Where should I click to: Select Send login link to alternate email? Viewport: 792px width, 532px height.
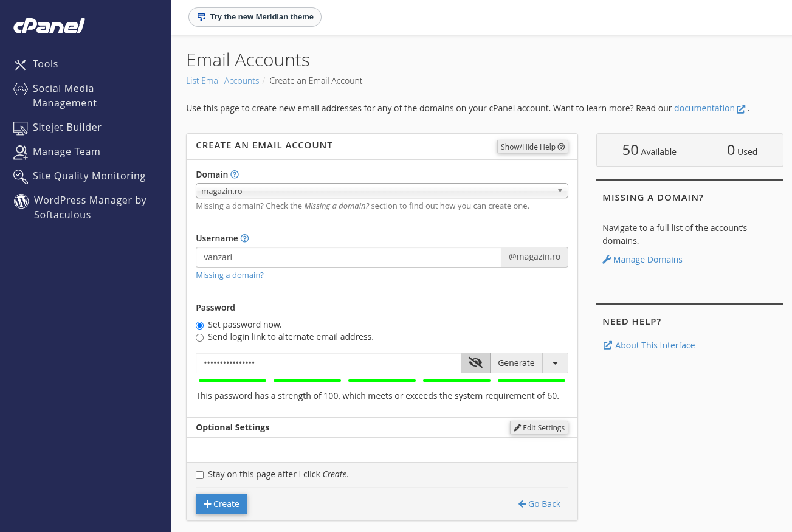point(199,337)
